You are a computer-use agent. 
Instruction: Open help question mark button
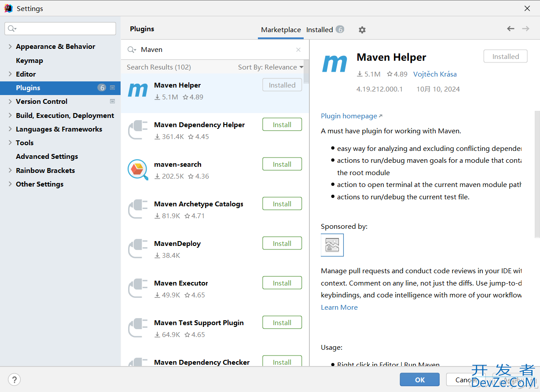[15, 379]
